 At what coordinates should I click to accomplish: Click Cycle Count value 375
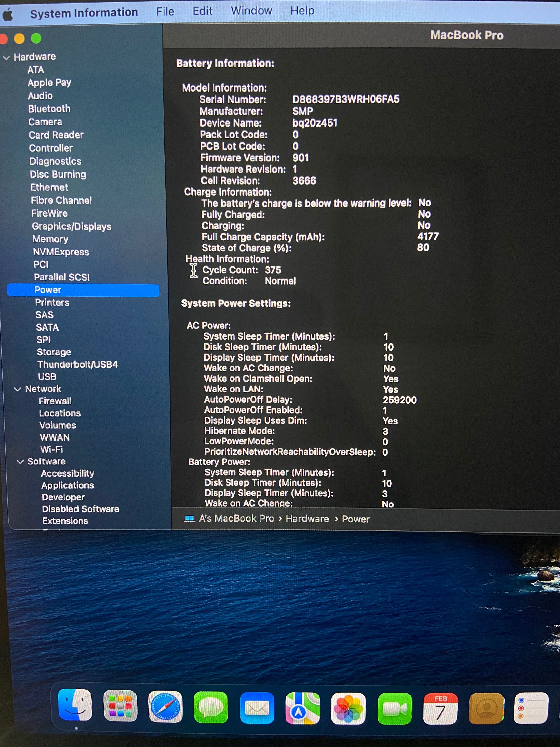(x=273, y=270)
